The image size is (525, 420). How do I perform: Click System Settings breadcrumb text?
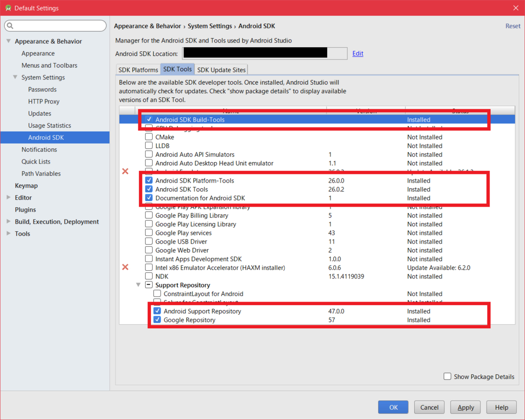tap(210, 26)
